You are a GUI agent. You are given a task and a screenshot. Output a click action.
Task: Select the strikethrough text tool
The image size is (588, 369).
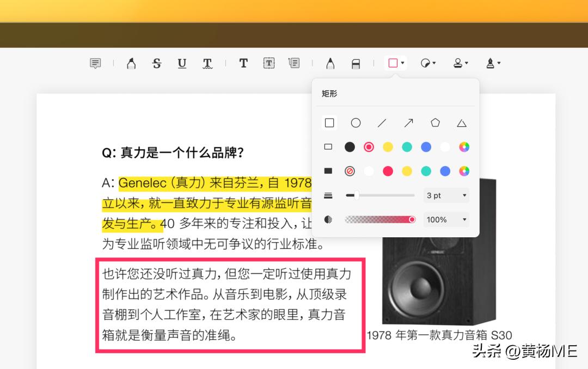click(x=156, y=63)
